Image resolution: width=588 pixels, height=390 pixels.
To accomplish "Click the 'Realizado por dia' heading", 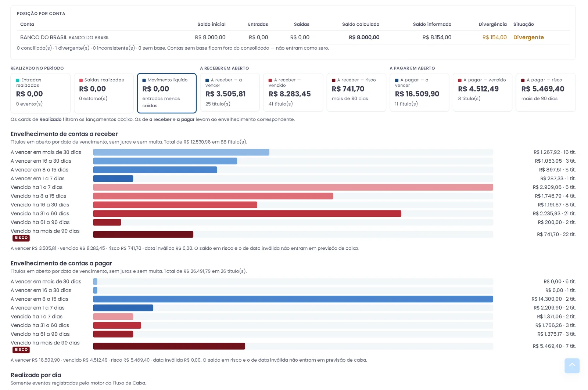I will click(36, 375).
